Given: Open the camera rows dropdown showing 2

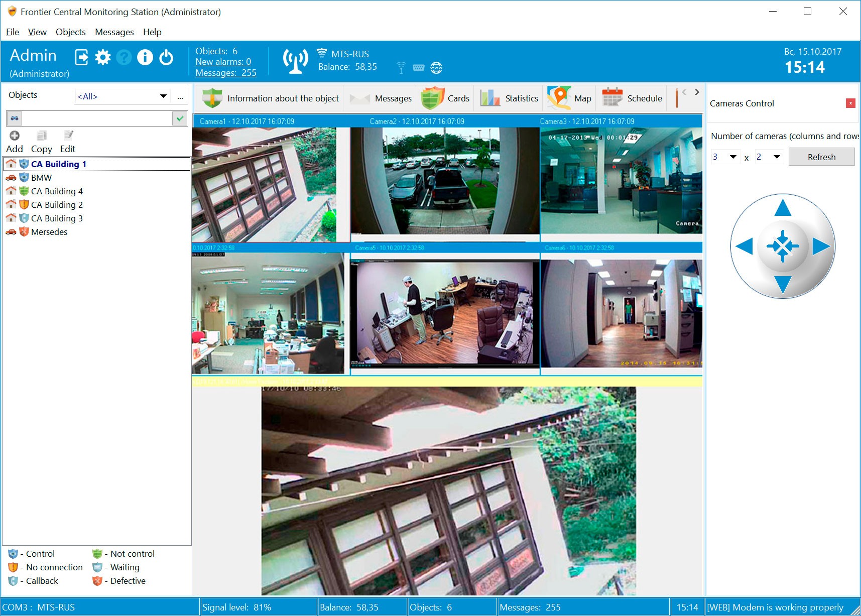Looking at the screenshot, I should tap(776, 156).
